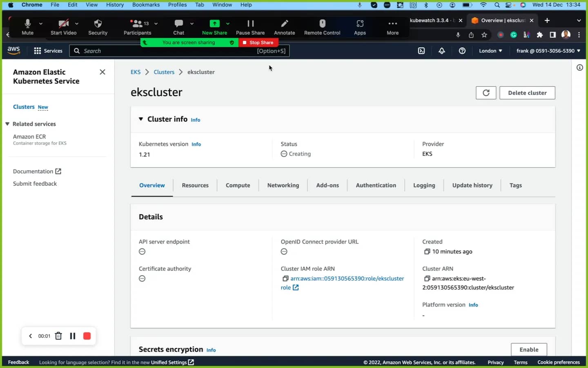Switch to Compute tab
The height and width of the screenshot is (368, 588).
(x=238, y=185)
